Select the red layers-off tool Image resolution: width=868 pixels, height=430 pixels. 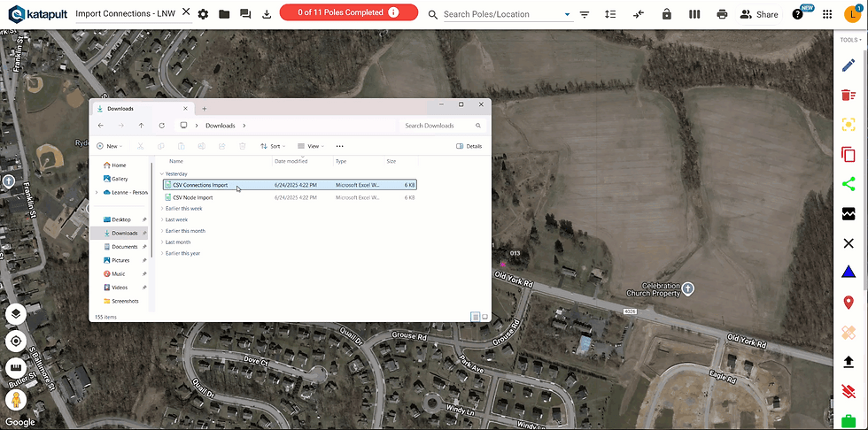pyautogui.click(x=849, y=391)
